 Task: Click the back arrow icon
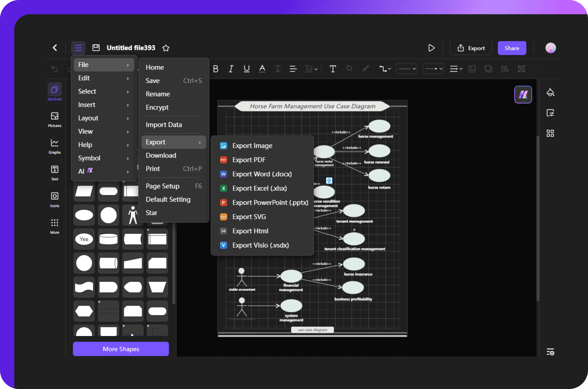click(x=55, y=48)
